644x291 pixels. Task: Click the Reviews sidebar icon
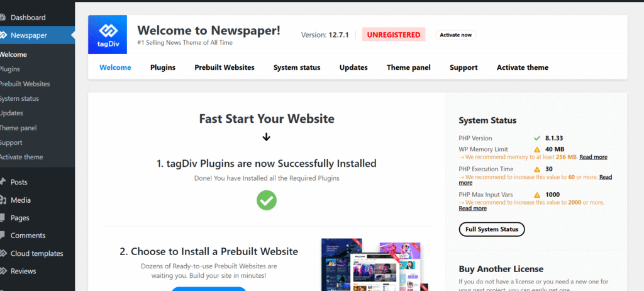pos(3,271)
